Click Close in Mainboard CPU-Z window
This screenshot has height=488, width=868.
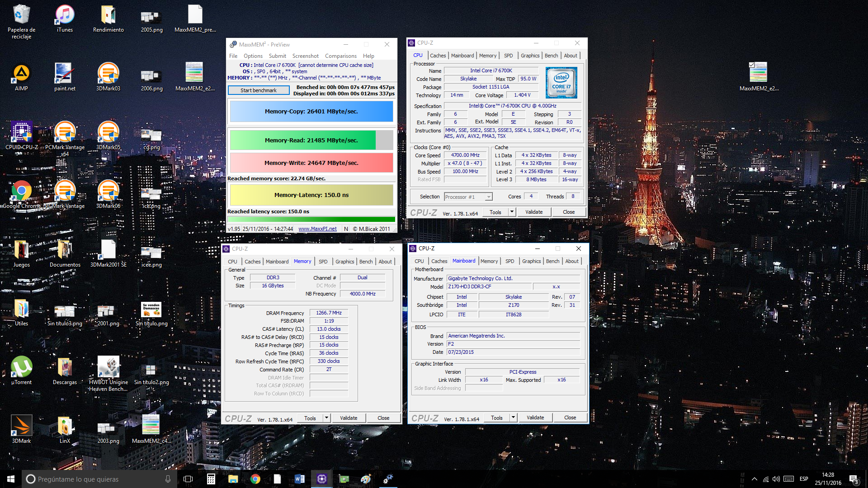[570, 418]
